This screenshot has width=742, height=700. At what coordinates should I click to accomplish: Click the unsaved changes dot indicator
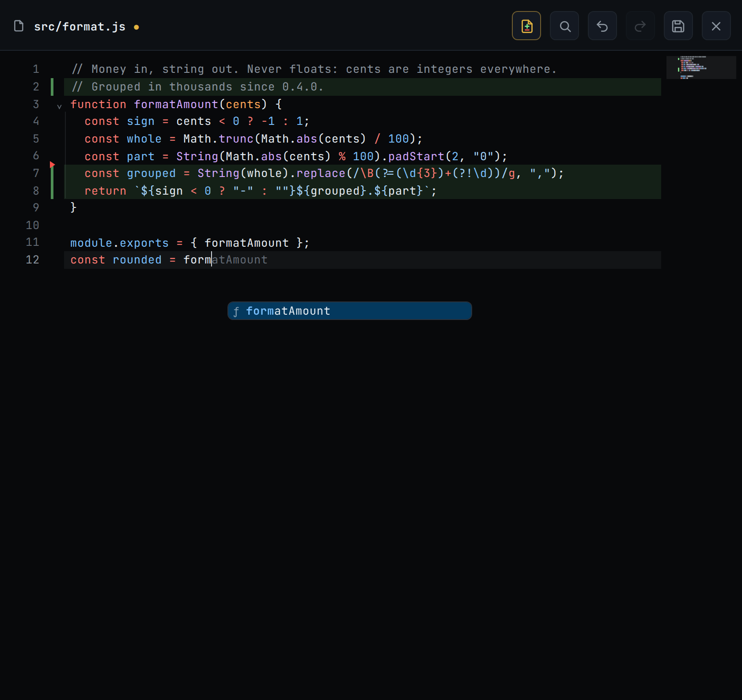click(136, 27)
